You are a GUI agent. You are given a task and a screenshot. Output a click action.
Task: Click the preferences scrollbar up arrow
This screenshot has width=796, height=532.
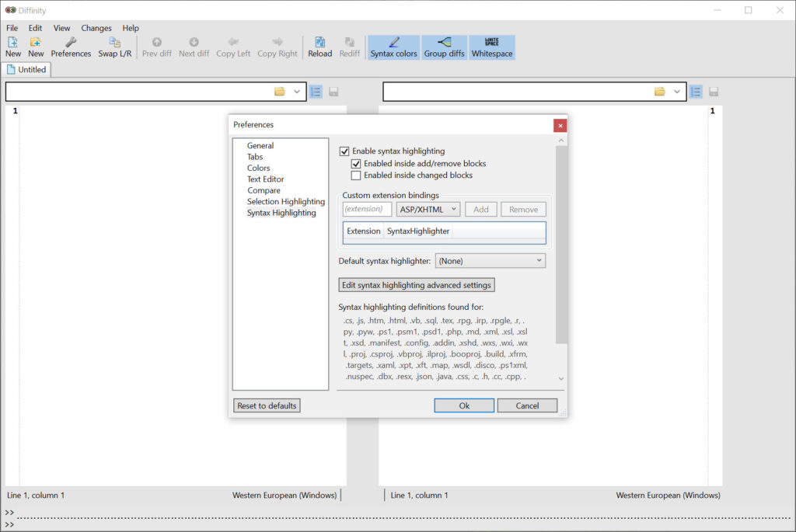click(561, 141)
